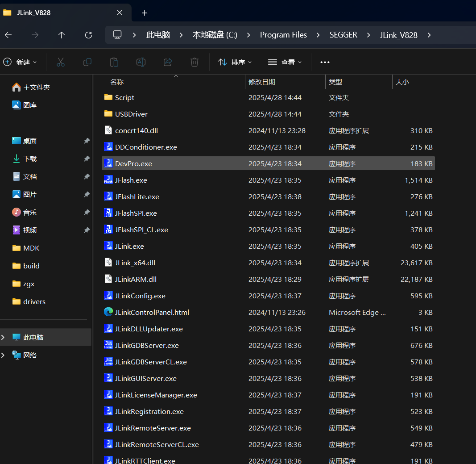Unpin 下载 via its pin icon
Viewport: 476px width, 464px height.
[87, 159]
